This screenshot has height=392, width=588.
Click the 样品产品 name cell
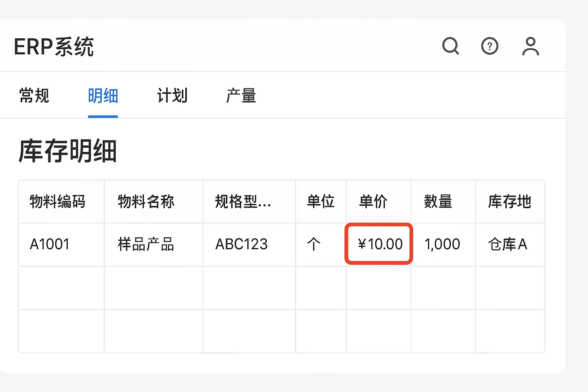pyautogui.click(x=146, y=244)
